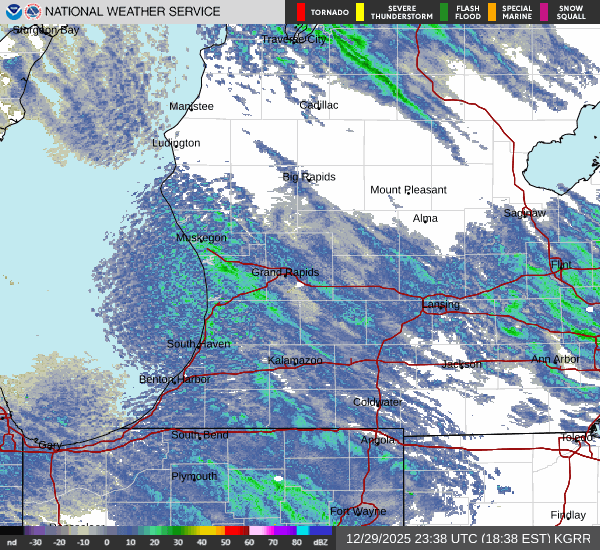The width and height of the screenshot is (600, 550).
Task: Select the Lansing label on map
Action: (x=441, y=304)
